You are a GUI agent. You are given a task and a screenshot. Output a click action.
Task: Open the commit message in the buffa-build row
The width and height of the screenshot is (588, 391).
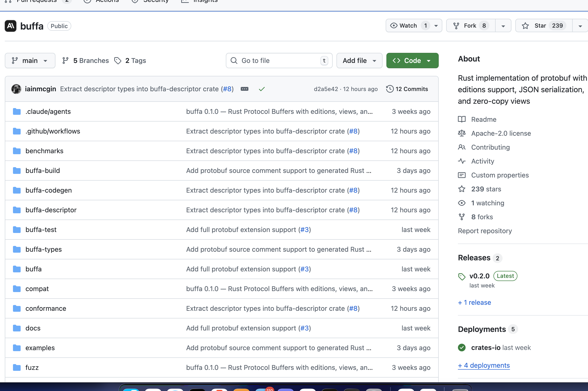point(279,171)
